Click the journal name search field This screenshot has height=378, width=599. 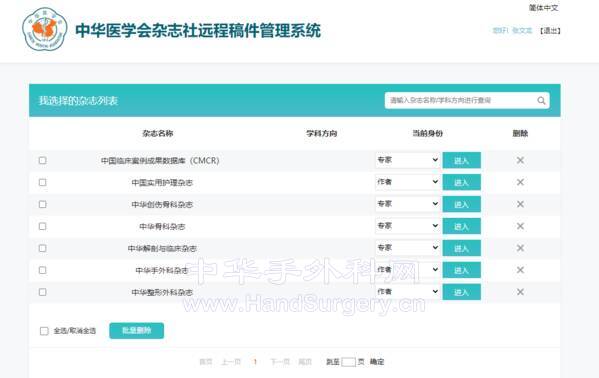click(460, 101)
